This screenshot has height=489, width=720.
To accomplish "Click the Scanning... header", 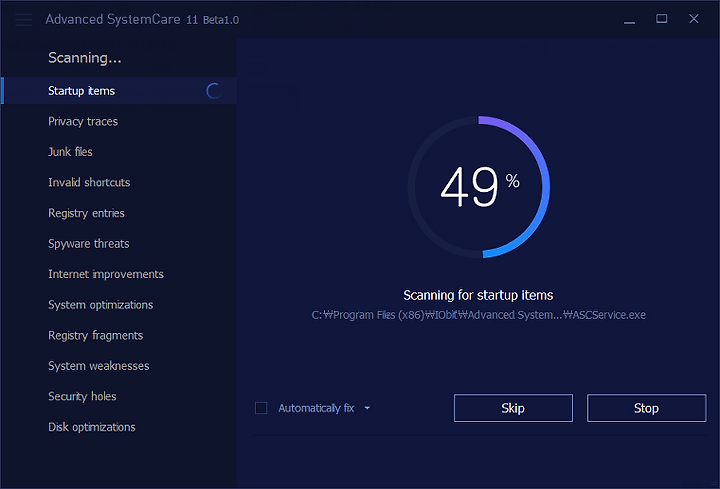I will [85, 58].
